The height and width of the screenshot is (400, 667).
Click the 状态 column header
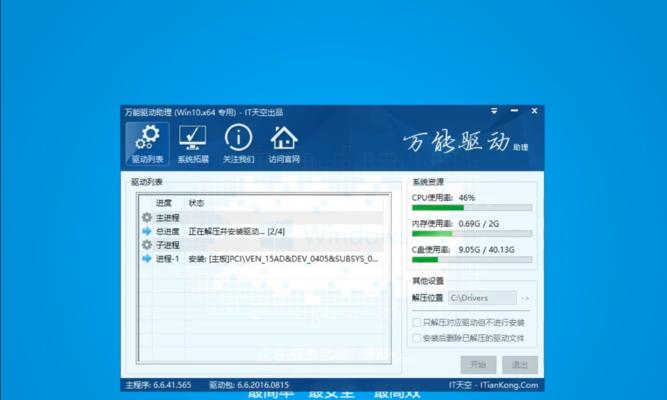tap(196, 203)
